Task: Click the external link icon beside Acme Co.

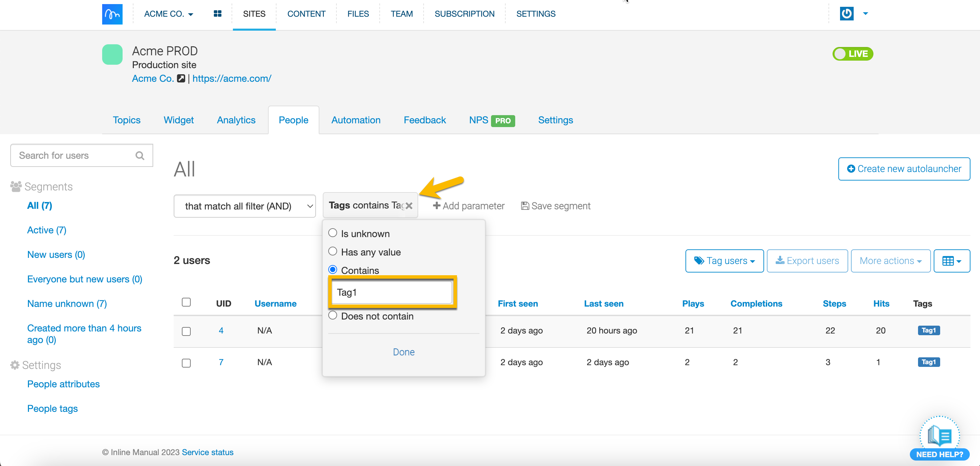Action: (181, 78)
